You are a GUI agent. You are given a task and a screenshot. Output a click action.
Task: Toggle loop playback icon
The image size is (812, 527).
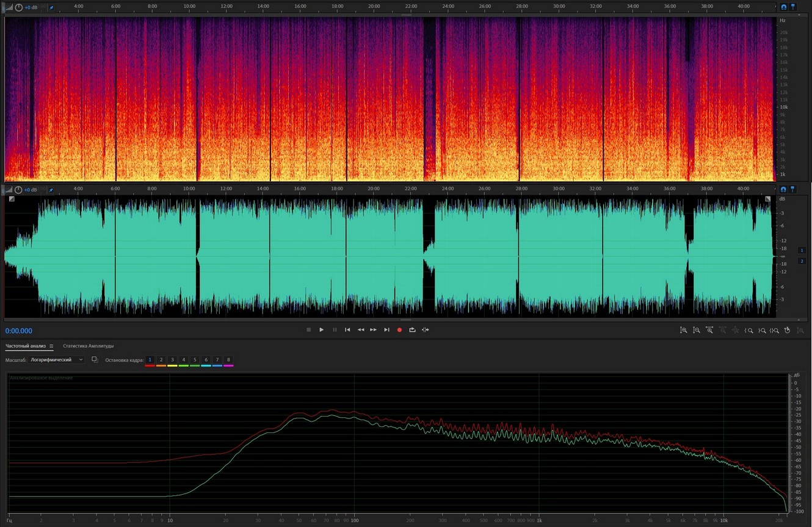click(412, 330)
